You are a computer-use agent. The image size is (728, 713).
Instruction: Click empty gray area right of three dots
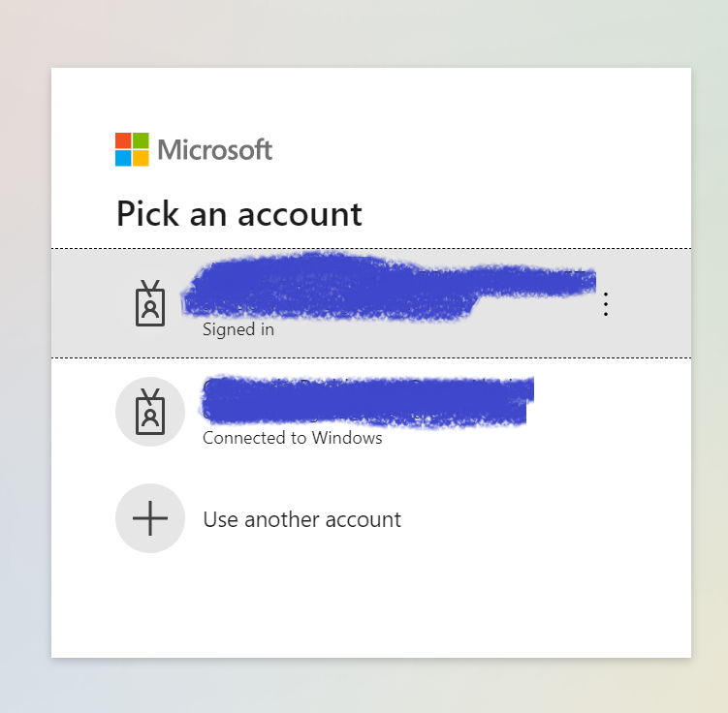(650, 303)
